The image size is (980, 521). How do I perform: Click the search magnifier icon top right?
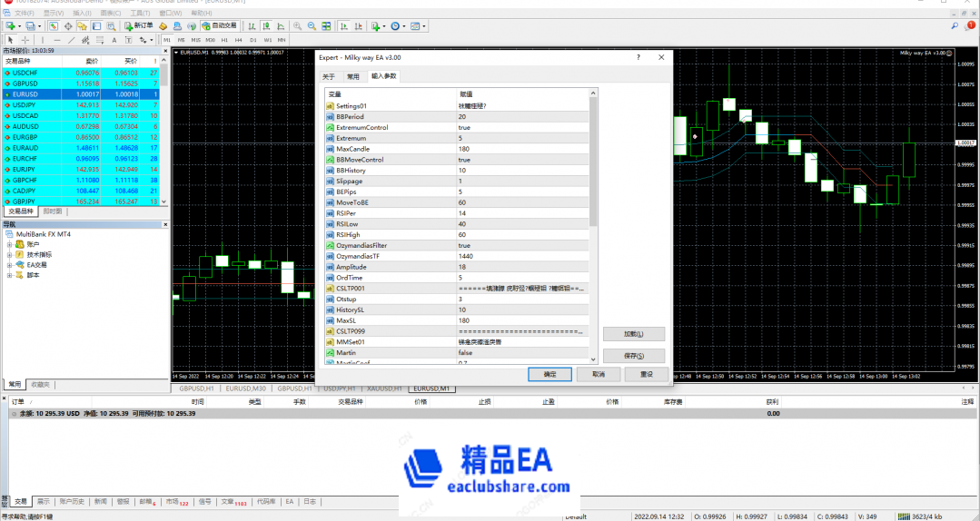(x=955, y=26)
